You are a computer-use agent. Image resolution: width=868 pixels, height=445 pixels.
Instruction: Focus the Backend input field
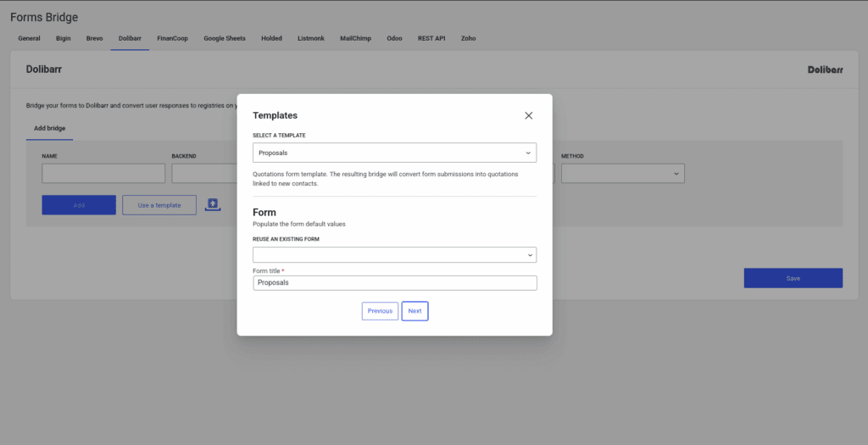204,173
